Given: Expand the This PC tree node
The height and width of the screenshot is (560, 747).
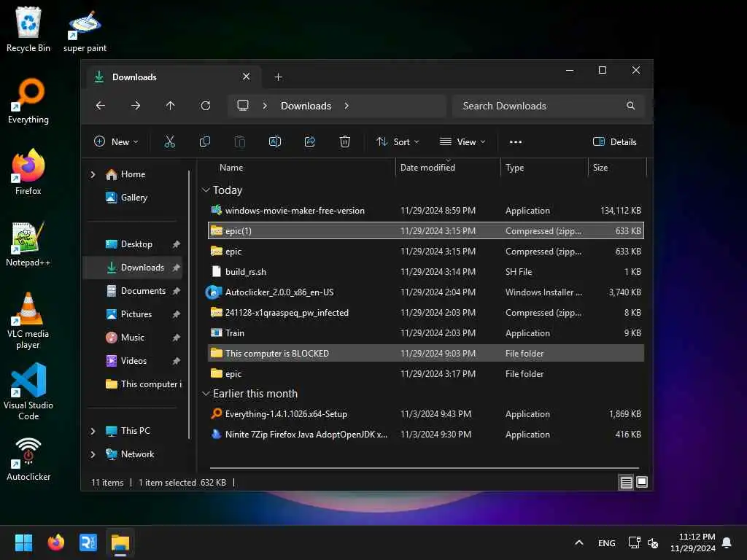Looking at the screenshot, I should (93, 431).
